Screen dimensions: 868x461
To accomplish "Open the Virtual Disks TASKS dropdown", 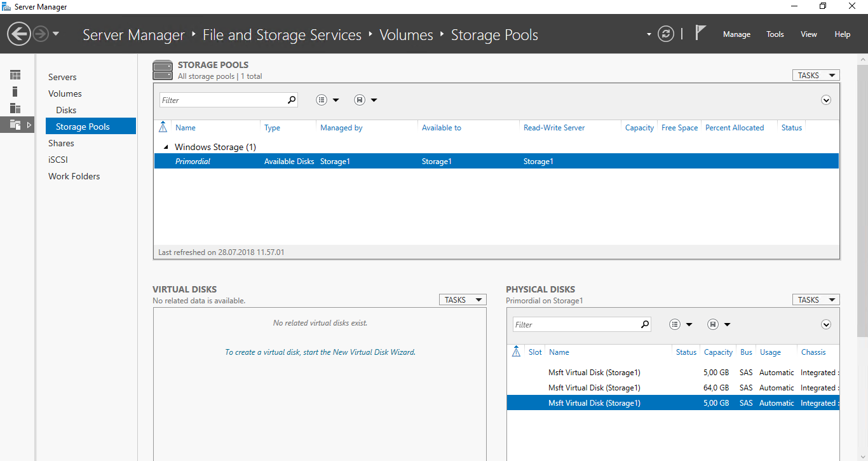I will coord(462,299).
